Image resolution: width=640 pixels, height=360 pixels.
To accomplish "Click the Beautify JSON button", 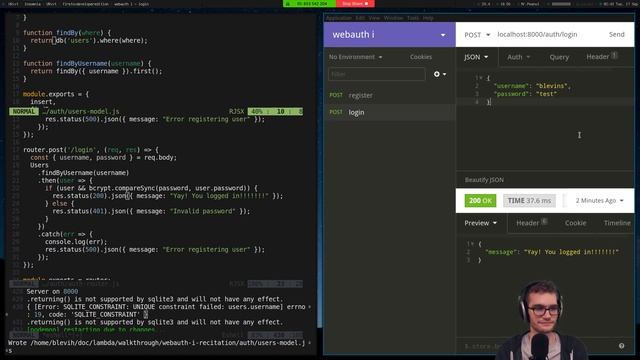I will click(x=484, y=180).
